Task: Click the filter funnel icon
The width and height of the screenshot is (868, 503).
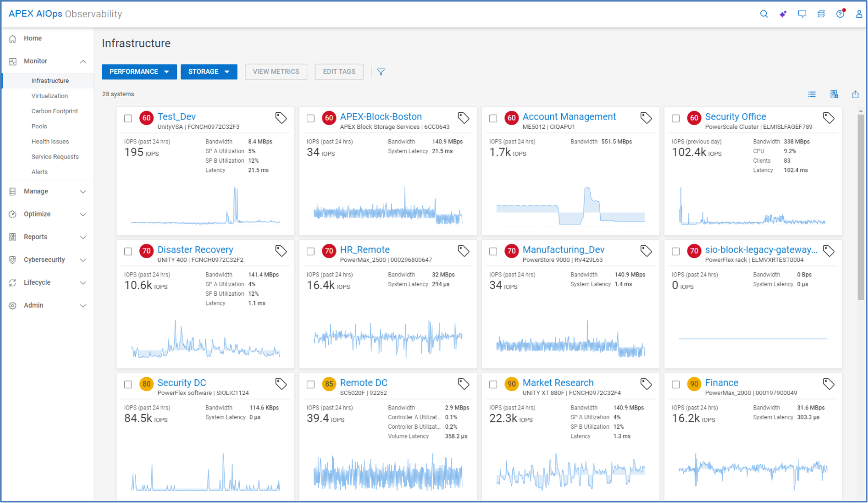Action: pyautogui.click(x=381, y=72)
